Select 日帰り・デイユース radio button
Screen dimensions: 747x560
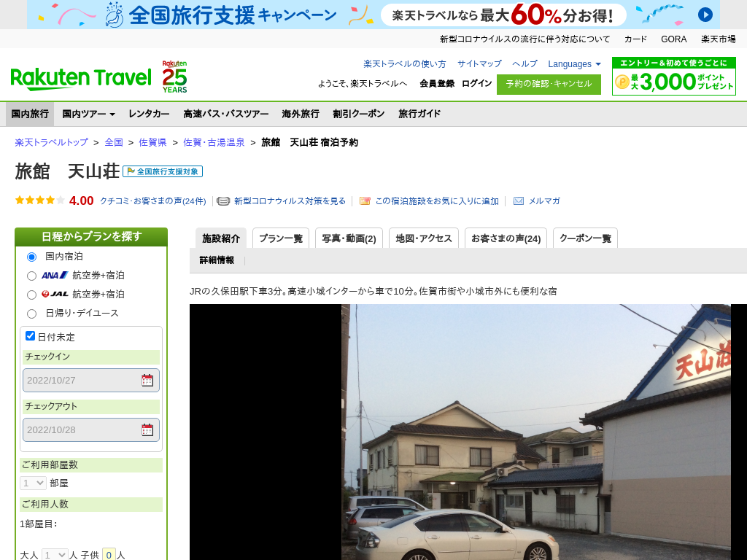point(31,314)
